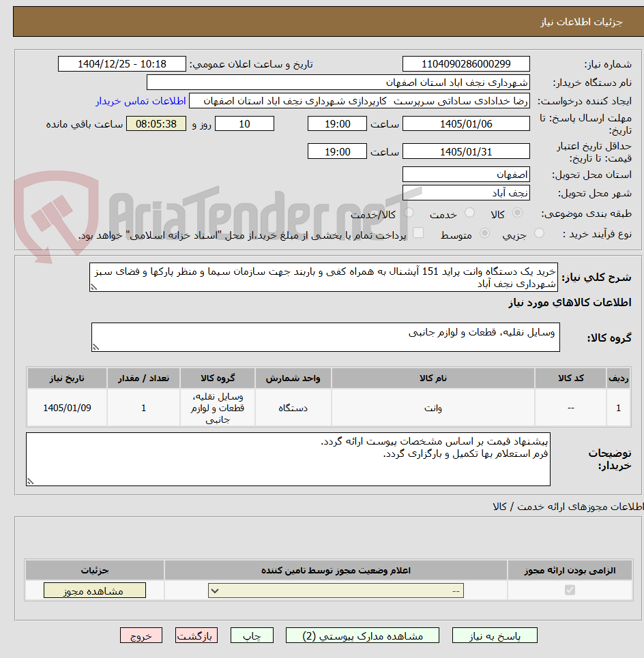Click the استان محل تحویل field اصفهان
The height and width of the screenshot is (658, 644).
(466, 174)
